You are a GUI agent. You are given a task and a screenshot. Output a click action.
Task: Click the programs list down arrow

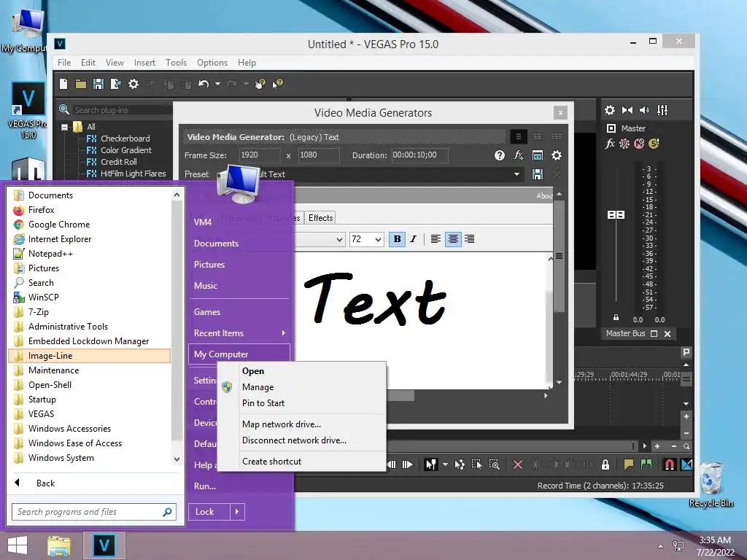[177, 459]
